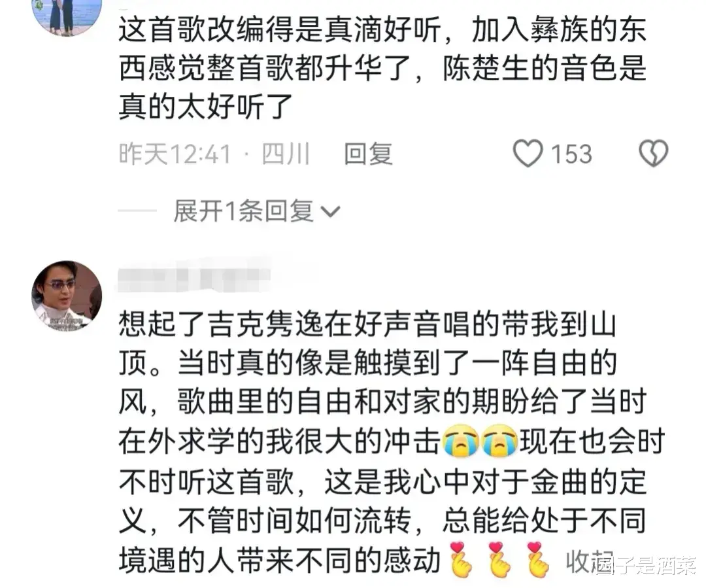Viewport: 706px width, 588px height.
Task: Tap the partially visible seaside avatar
Action: coord(67,16)
